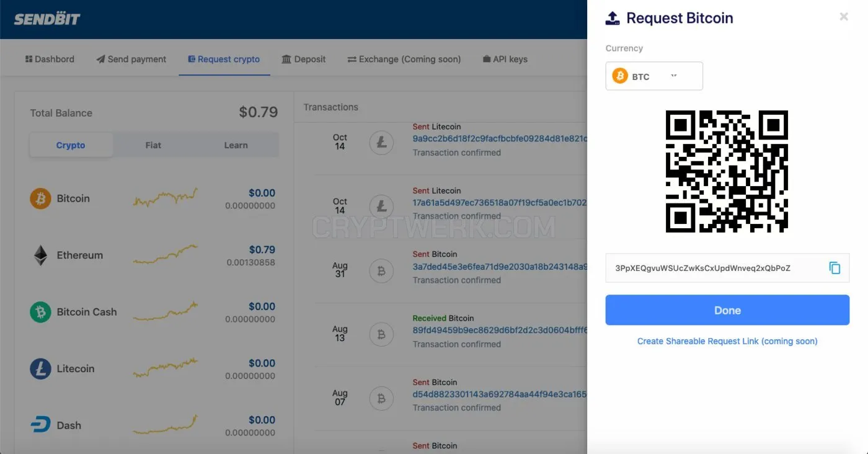Click the Bitcoin icon of Aug 13 transaction
Screen dimensions: 868x454
381,335
